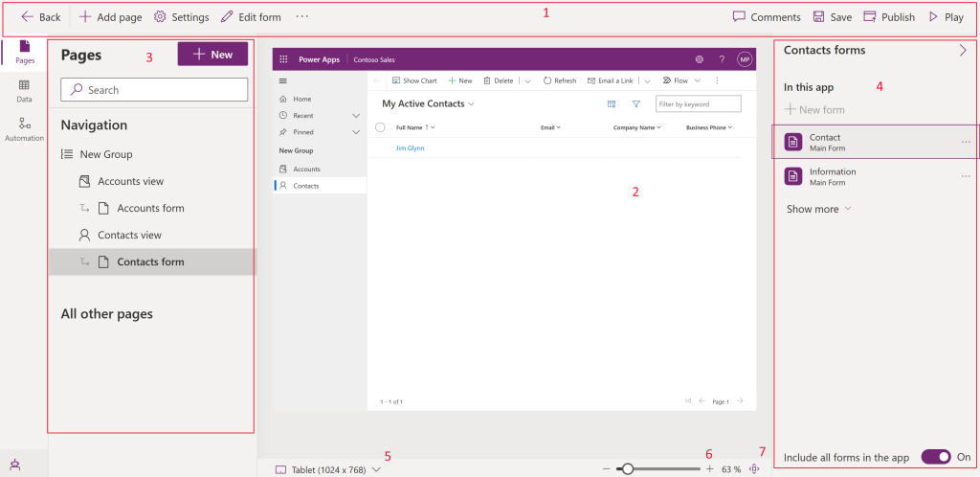Click Add page in command bar

[111, 17]
